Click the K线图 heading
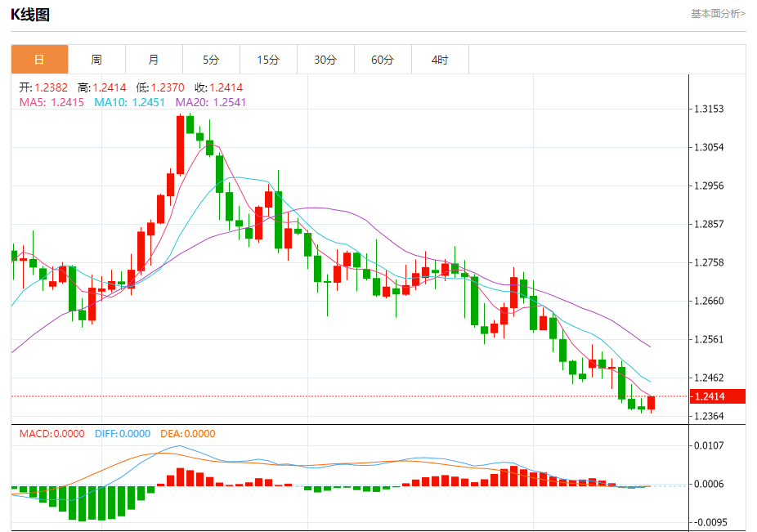757x532 pixels. (30, 15)
